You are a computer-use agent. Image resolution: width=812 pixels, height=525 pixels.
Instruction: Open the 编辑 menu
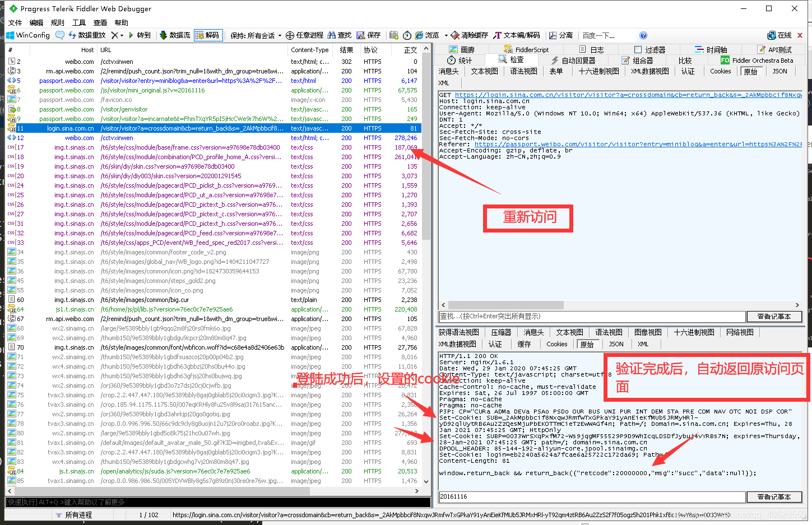(36, 23)
